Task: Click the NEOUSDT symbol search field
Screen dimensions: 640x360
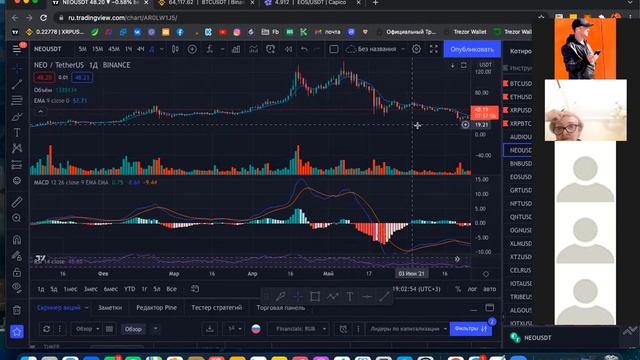Action: point(48,49)
